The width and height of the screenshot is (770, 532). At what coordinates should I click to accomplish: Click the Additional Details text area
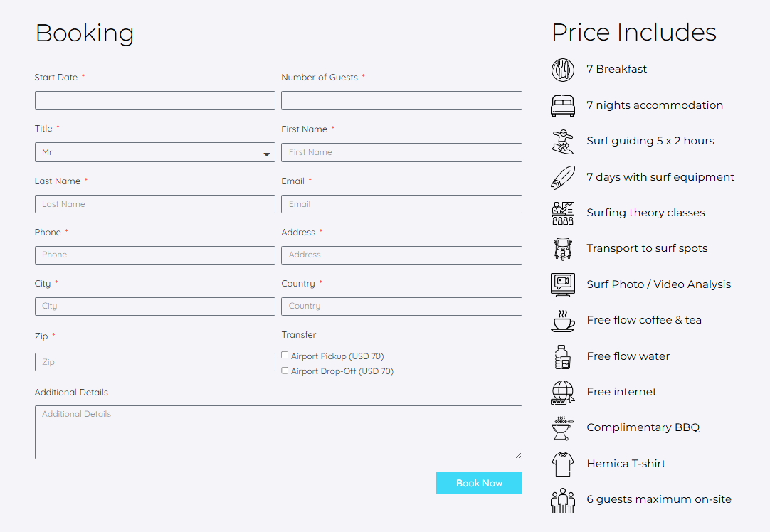(278, 432)
